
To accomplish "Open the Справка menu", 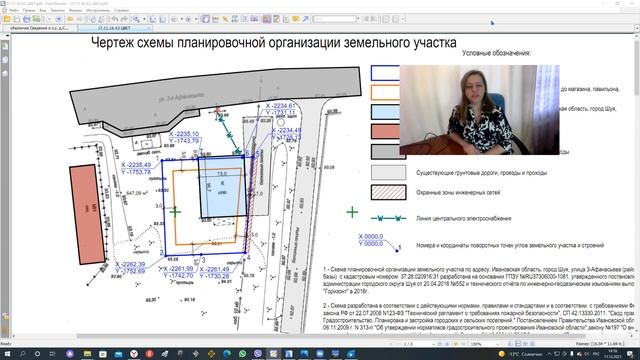I will (x=121, y=10).
